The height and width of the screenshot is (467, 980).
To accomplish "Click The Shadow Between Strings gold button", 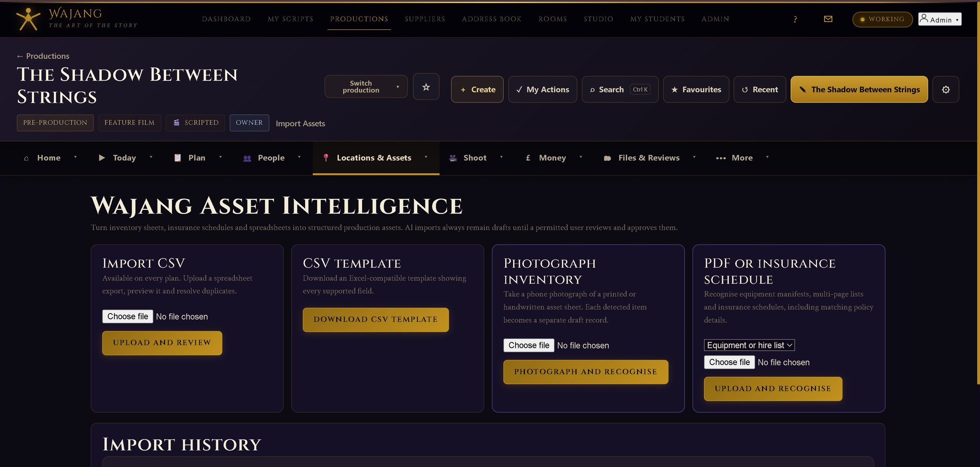I will point(859,90).
